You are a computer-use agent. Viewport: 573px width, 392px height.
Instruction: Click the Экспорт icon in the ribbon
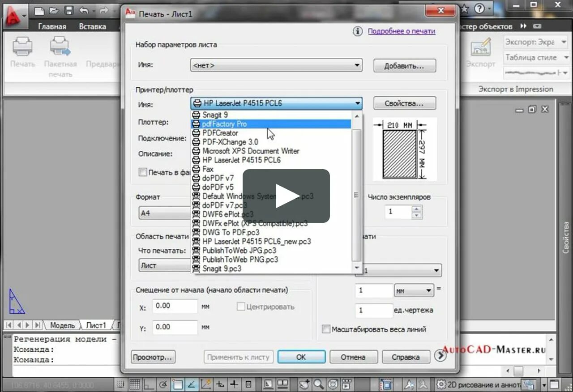point(481,46)
